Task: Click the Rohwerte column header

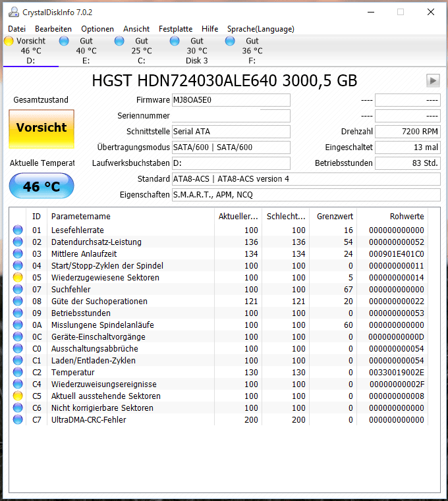Action: [393, 217]
